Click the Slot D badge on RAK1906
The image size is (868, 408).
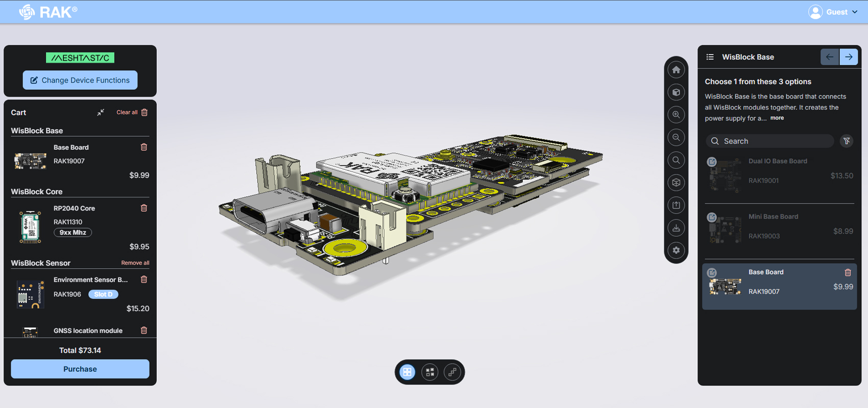coord(104,294)
